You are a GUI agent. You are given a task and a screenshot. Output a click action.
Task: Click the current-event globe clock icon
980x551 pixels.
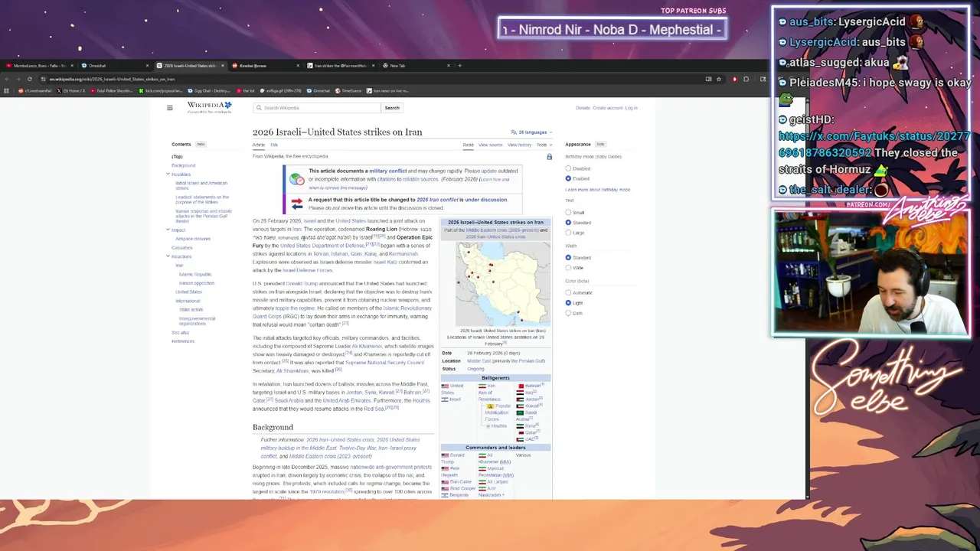[x=296, y=178]
